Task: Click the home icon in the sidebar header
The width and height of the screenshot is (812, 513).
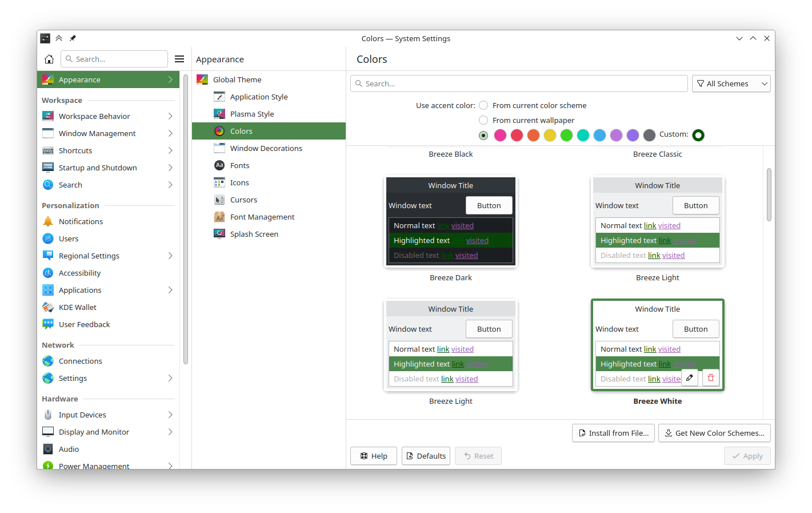Action: [49, 59]
